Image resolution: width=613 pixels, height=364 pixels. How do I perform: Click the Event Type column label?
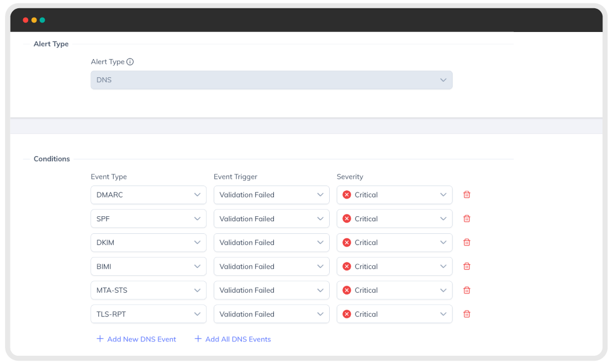click(109, 176)
